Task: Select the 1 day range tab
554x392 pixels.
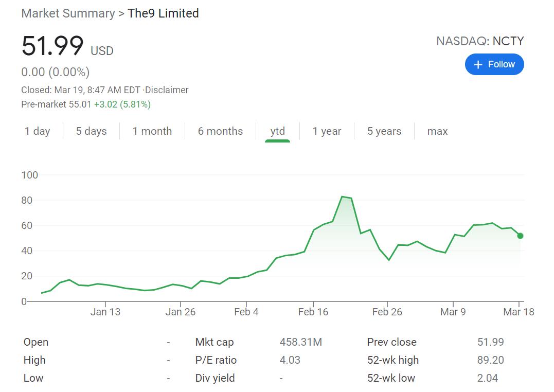Action: (x=38, y=131)
